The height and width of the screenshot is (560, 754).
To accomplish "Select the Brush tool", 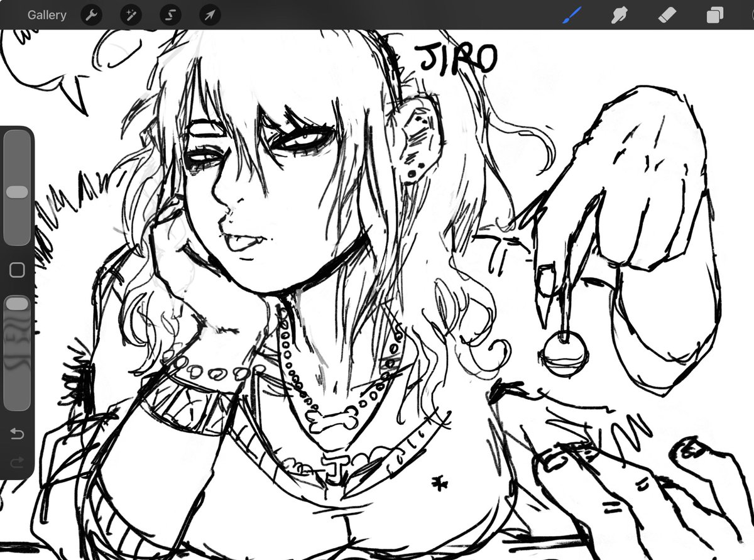I will click(x=572, y=15).
